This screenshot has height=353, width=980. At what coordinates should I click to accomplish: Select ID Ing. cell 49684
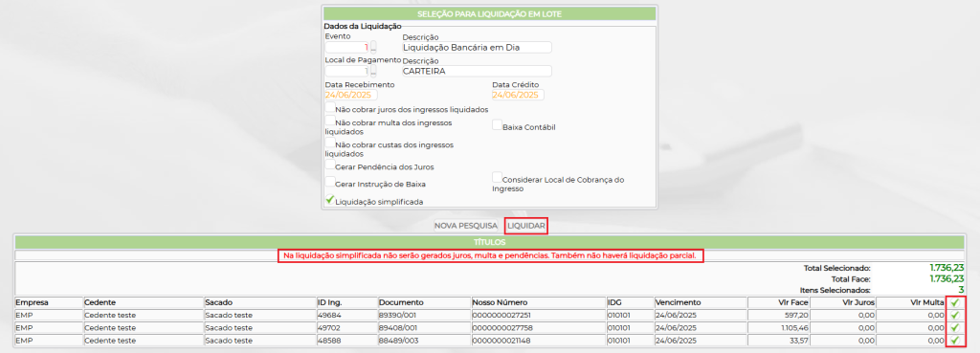pyautogui.click(x=346, y=315)
